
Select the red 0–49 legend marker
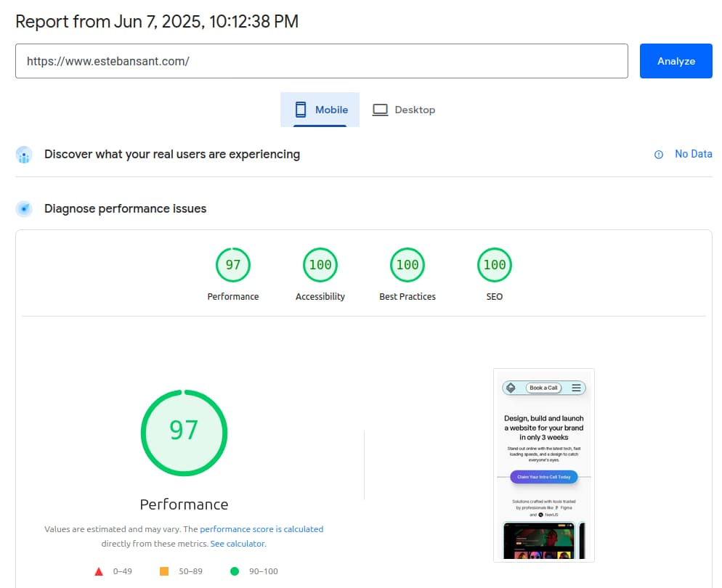[x=99, y=571]
